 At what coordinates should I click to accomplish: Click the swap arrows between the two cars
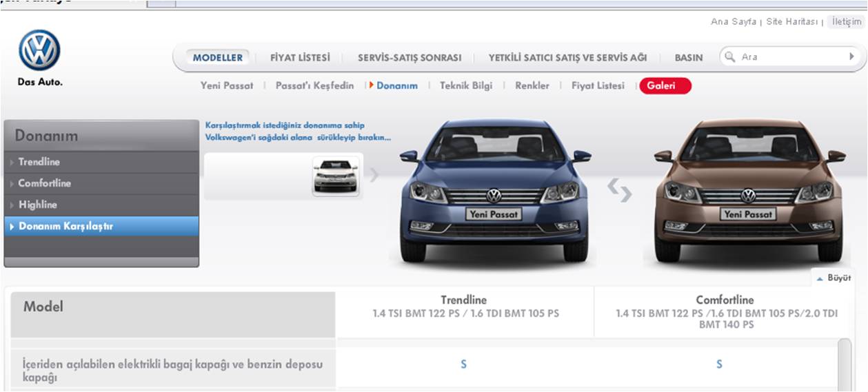pos(619,189)
